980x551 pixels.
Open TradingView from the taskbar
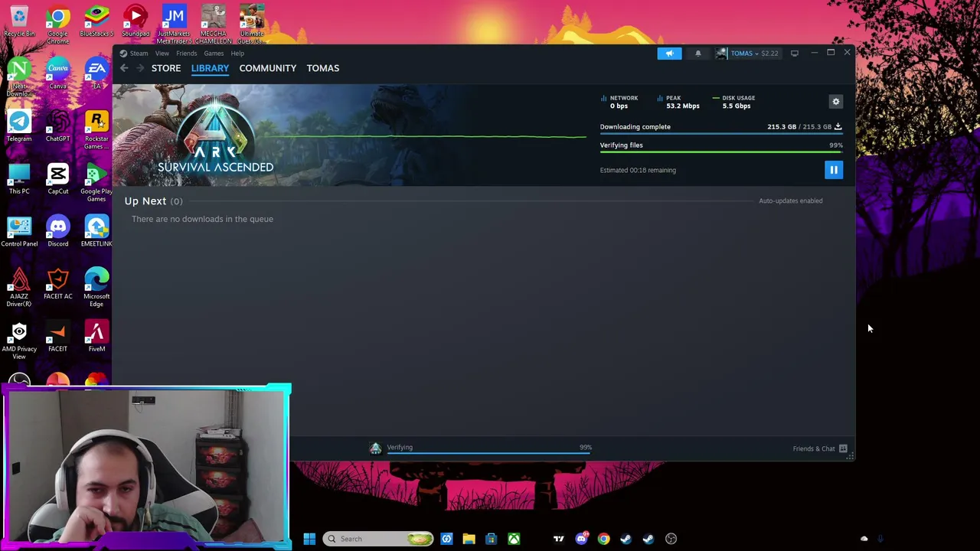pyautogui.click(x=559, y=539)
